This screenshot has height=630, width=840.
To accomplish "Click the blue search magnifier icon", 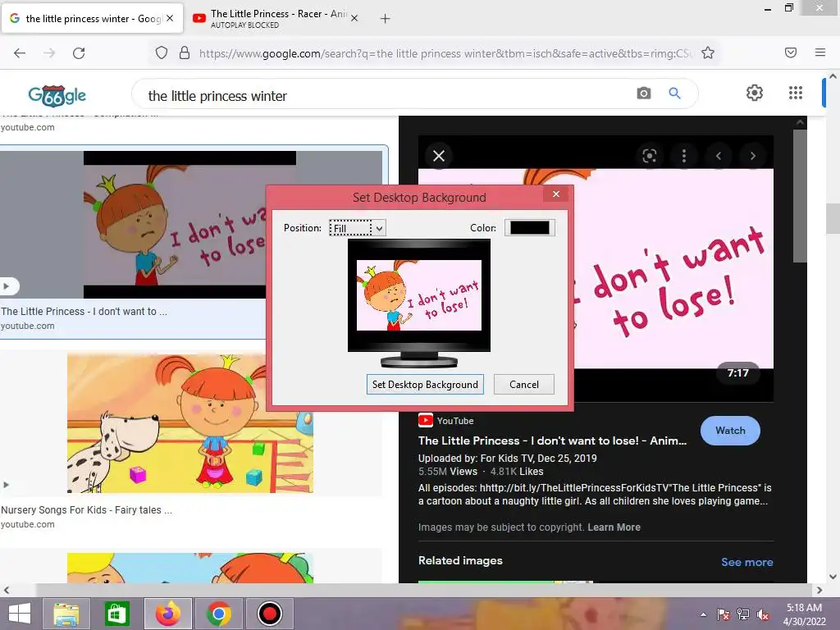I will 675,94.
